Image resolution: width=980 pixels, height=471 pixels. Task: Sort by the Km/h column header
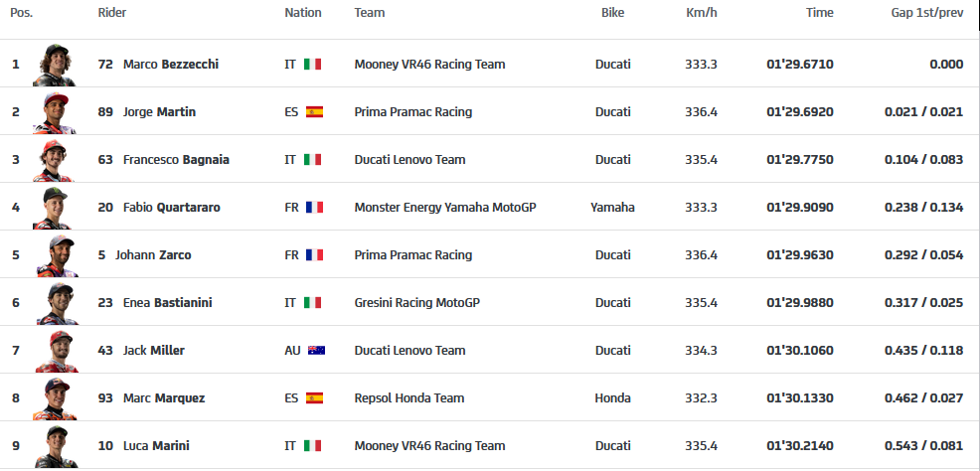tap(702, 13)
